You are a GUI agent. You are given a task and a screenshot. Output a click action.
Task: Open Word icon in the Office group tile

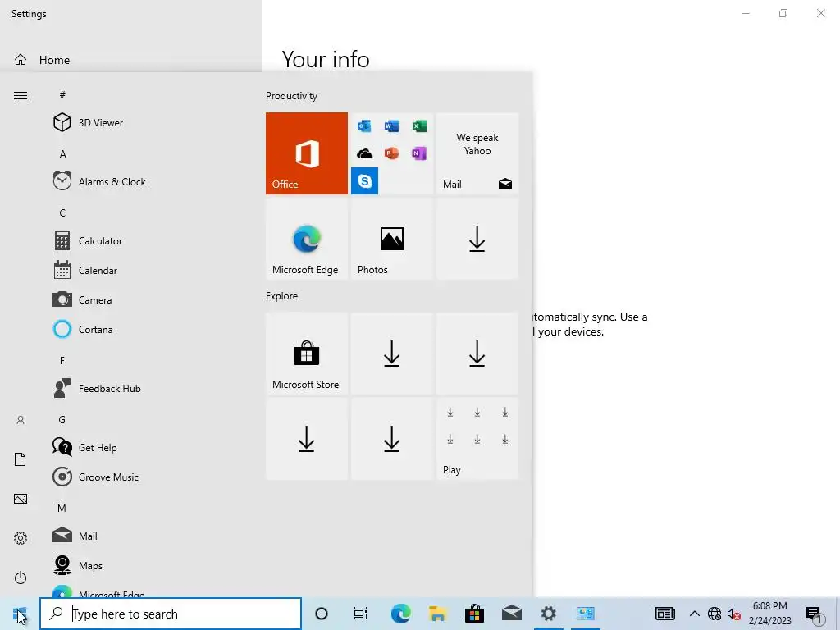click(x=391, y=126)
